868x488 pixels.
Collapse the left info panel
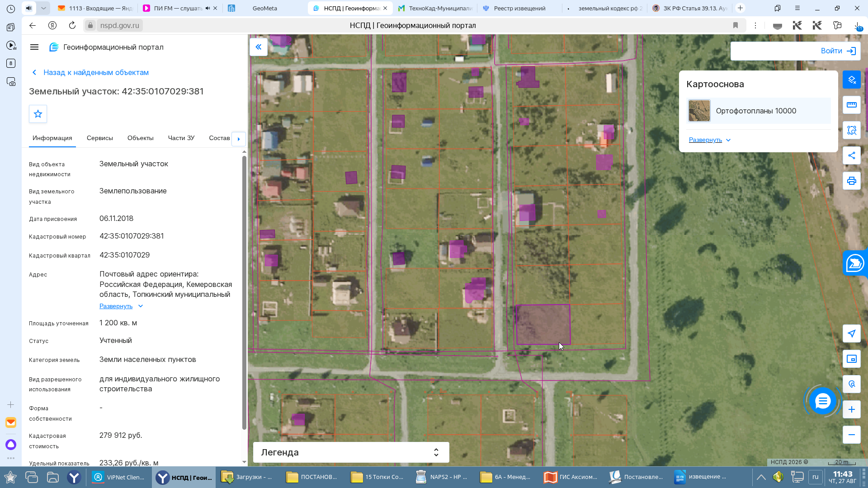(259, 47)
